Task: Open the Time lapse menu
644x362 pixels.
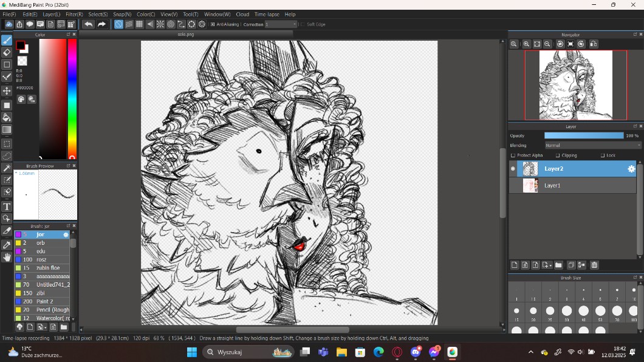Action: tap(267, 14)
